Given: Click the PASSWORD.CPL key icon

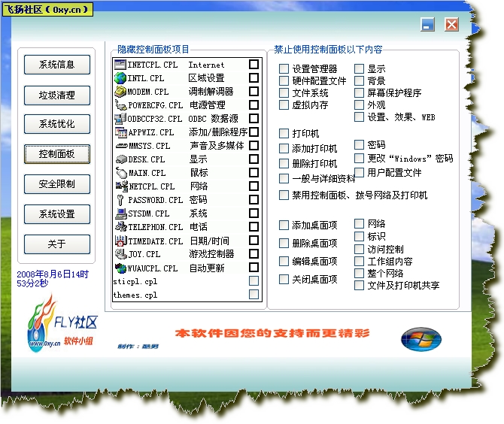Looking at the screenshot, I should 120,200.
